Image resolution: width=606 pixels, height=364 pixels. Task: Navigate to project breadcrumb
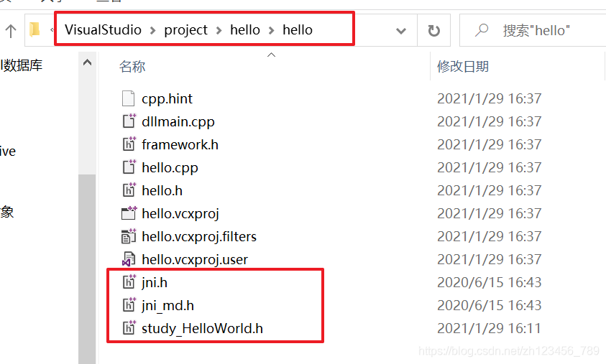[186, 30]
